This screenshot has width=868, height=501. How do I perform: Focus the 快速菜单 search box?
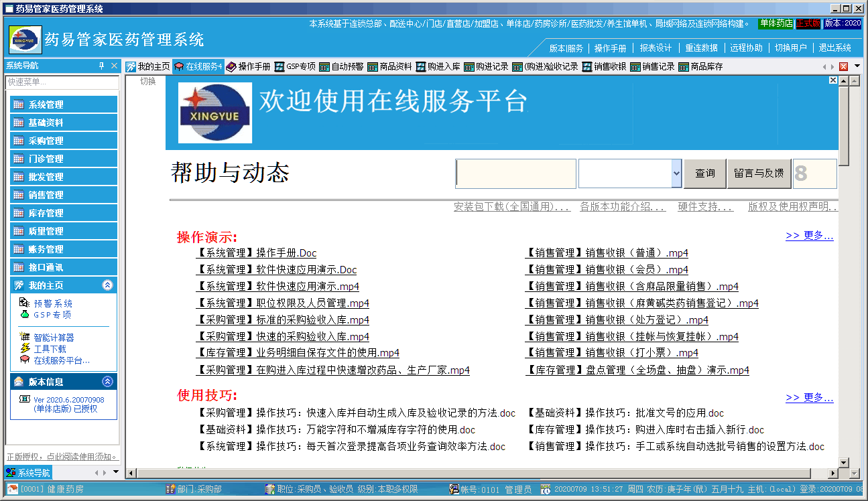pyautogui.click(x=62, y=82)
